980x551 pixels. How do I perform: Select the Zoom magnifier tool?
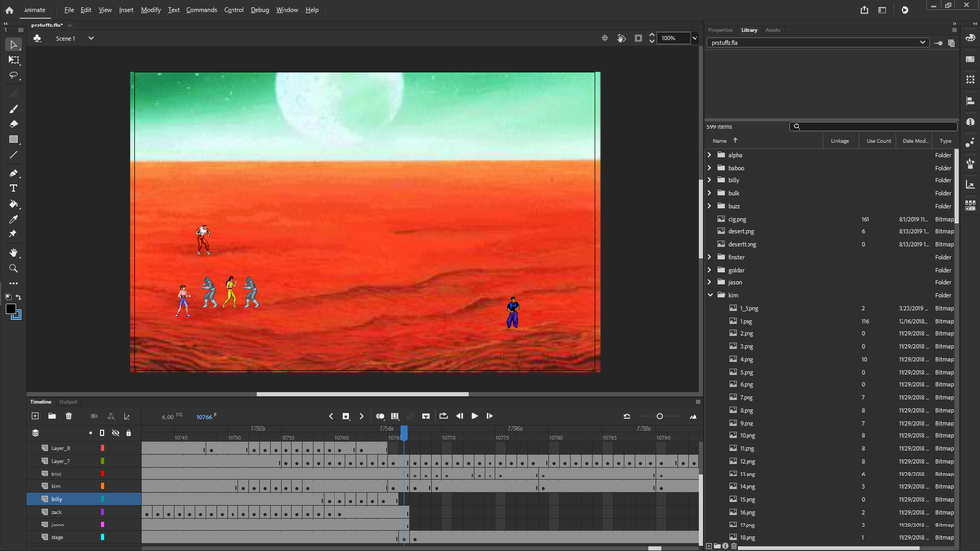pos(13,268)
